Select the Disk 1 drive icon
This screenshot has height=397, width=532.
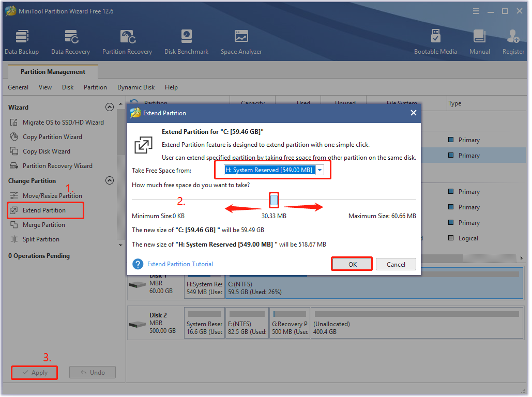point(138,285)
